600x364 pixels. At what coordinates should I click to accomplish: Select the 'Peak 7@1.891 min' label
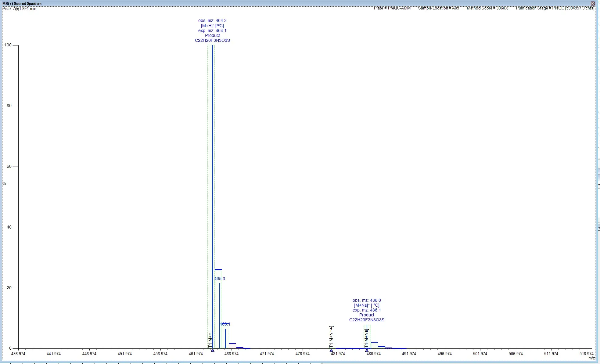[x=19, y=9]
